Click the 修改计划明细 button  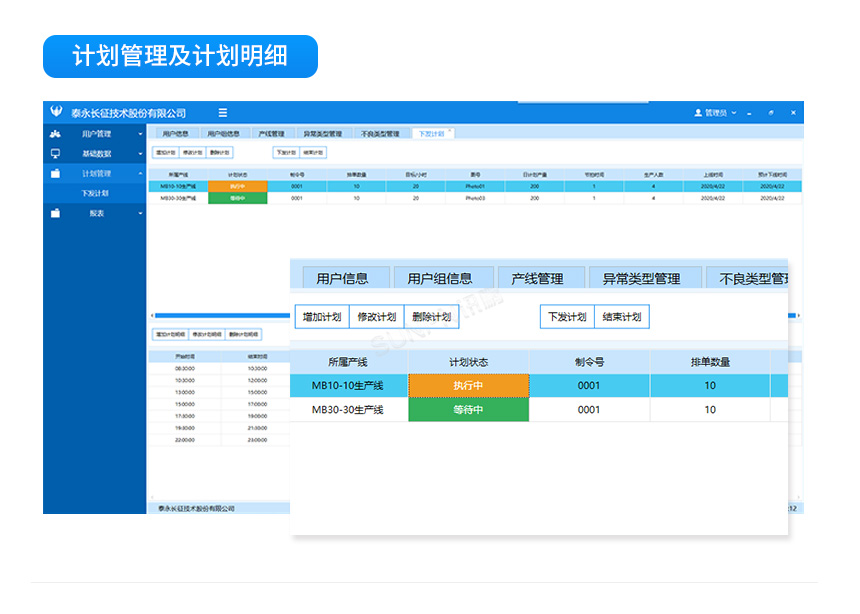pyautogui.click(x=204, y=334)
